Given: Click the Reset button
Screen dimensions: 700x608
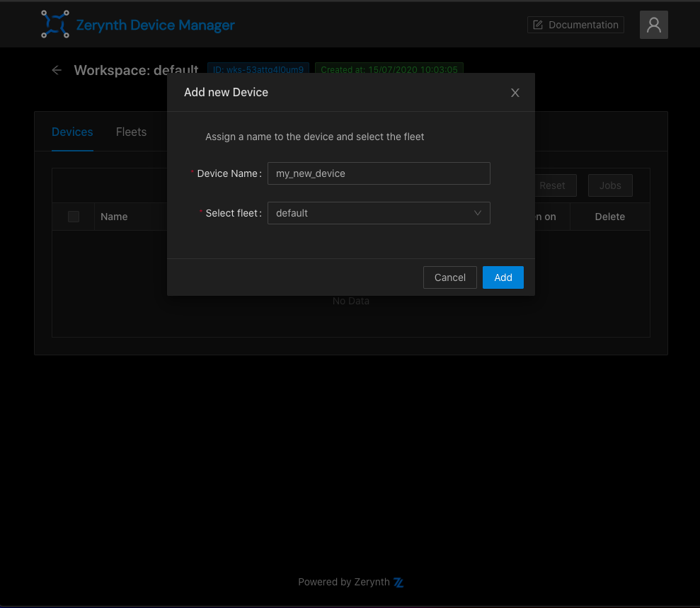Looking at the screenshot, I should [x=552, y=185].
